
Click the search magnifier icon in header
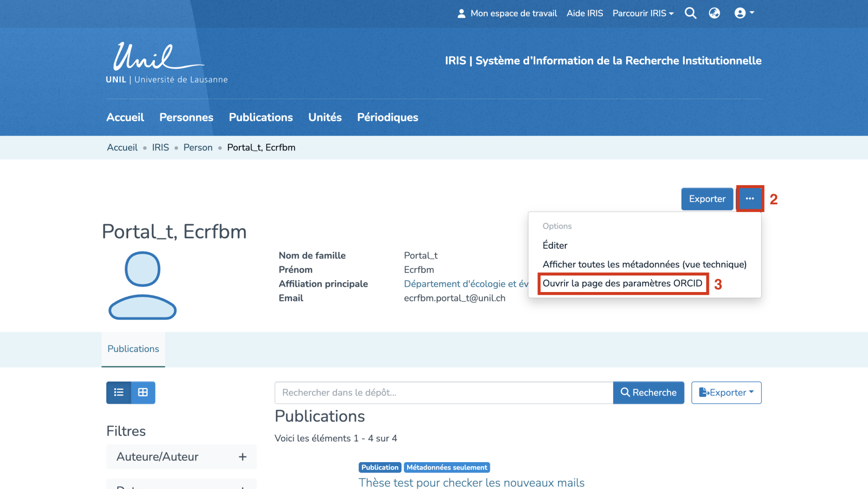[x=690, y=13]
